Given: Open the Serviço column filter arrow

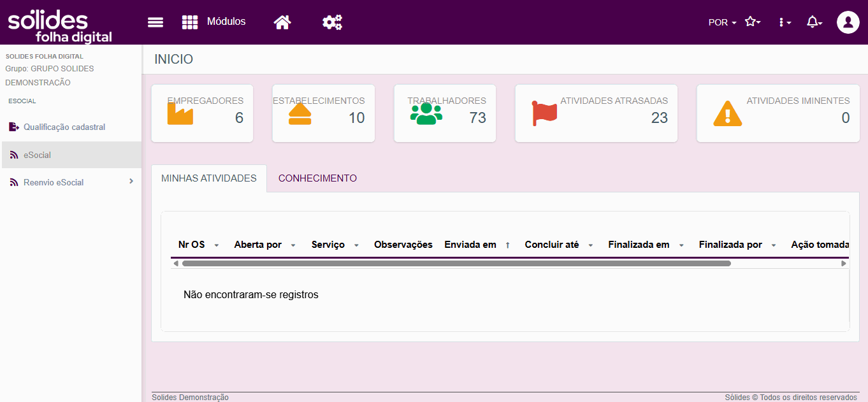Looking at the screenshot, I should pyautogui.click(x=356, y=245).
